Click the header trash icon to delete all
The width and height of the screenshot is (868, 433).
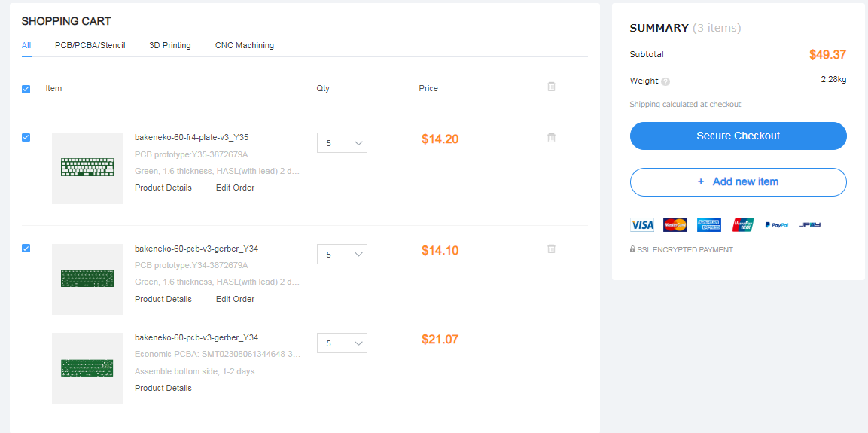tap(551, 87)
